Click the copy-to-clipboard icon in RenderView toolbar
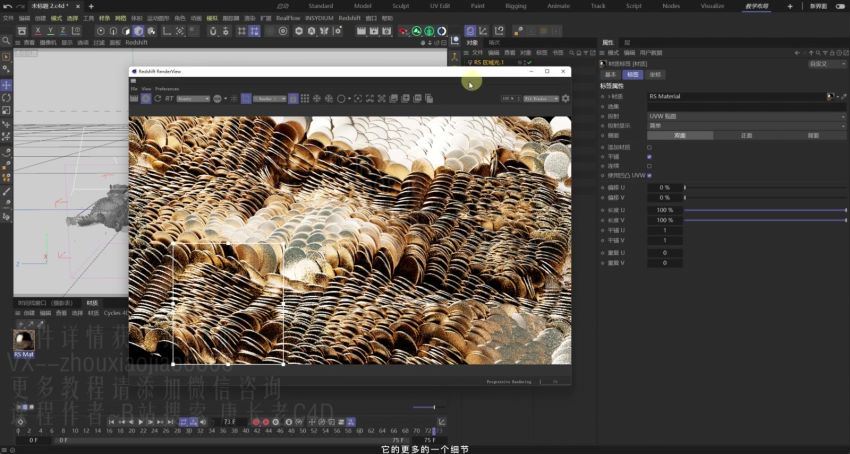 (429, 98)
